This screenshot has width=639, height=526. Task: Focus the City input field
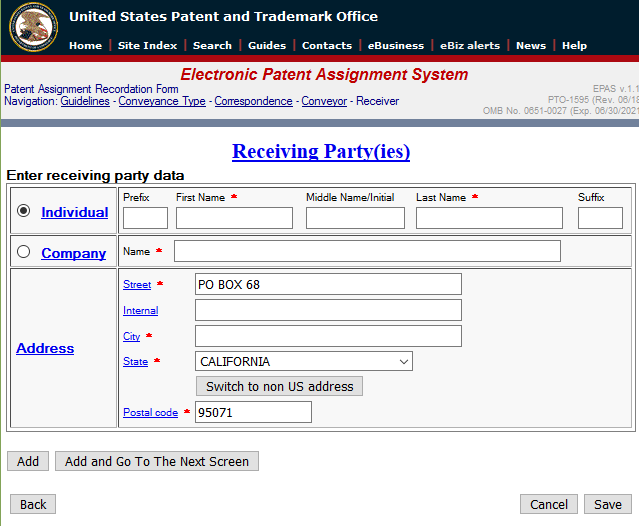pos(328,336)
